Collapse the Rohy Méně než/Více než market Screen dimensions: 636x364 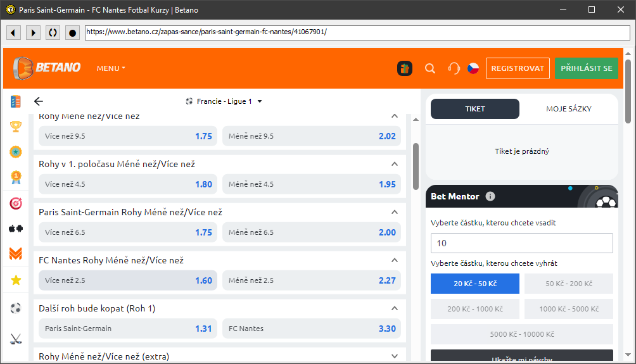pos(394,116)
